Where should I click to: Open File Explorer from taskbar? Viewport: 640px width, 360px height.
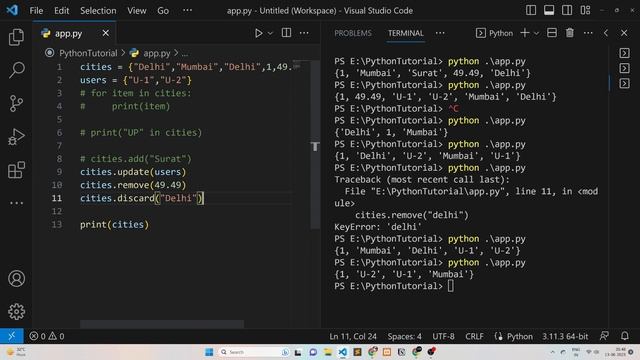328,352
